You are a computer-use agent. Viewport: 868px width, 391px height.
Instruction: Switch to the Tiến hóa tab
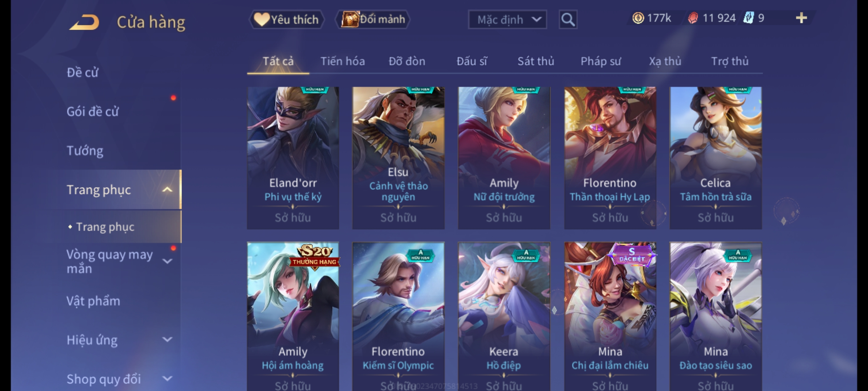coord(342,61)
